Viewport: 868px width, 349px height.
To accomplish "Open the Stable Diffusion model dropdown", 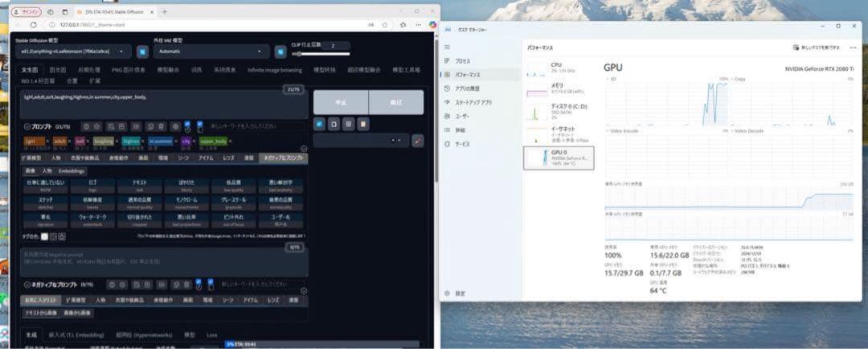I will (x=73, y=51).
